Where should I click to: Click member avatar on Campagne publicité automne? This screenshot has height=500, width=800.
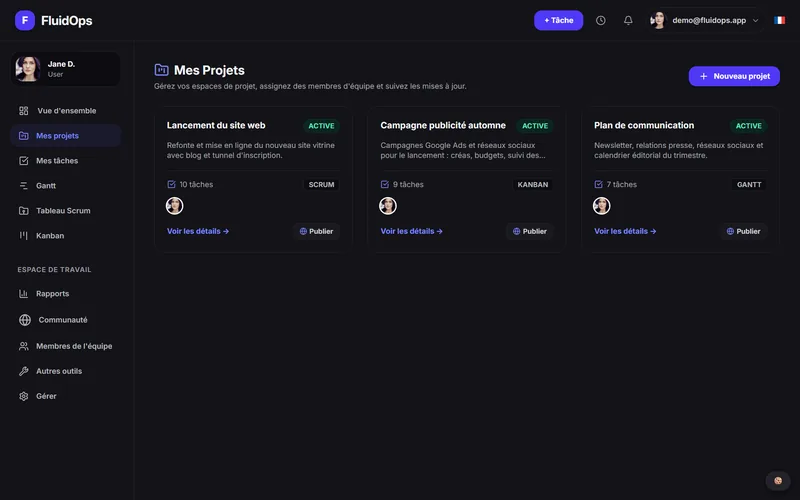(x=388, y=206)
